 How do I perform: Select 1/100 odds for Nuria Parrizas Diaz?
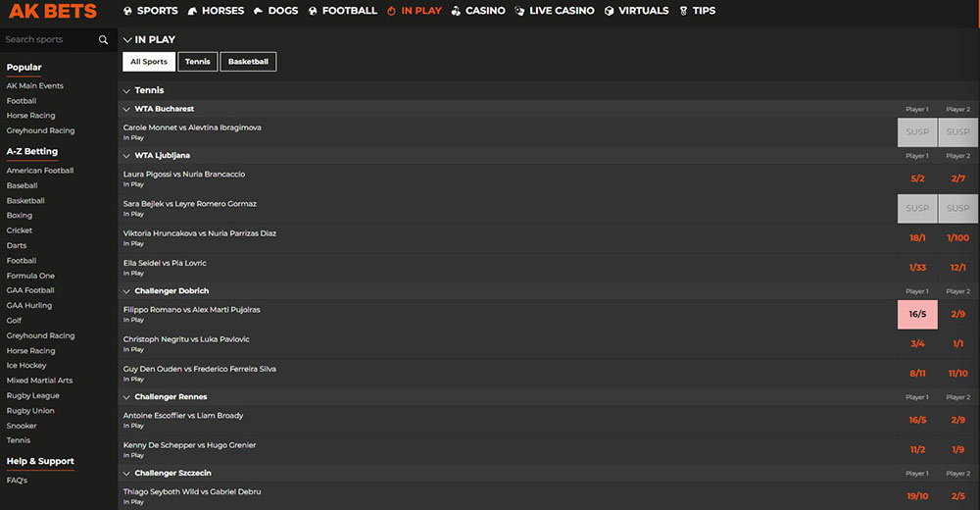click(957, 237)
